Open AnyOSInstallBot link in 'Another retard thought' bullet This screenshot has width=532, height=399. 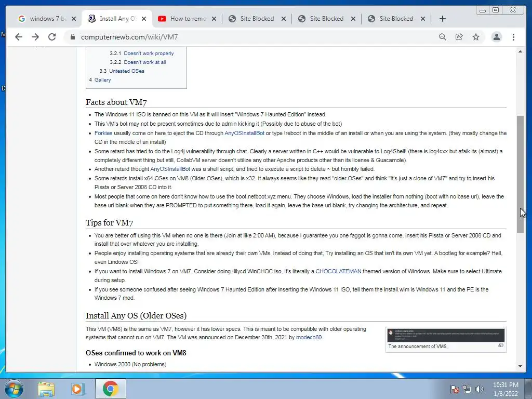tap(170, 169)
